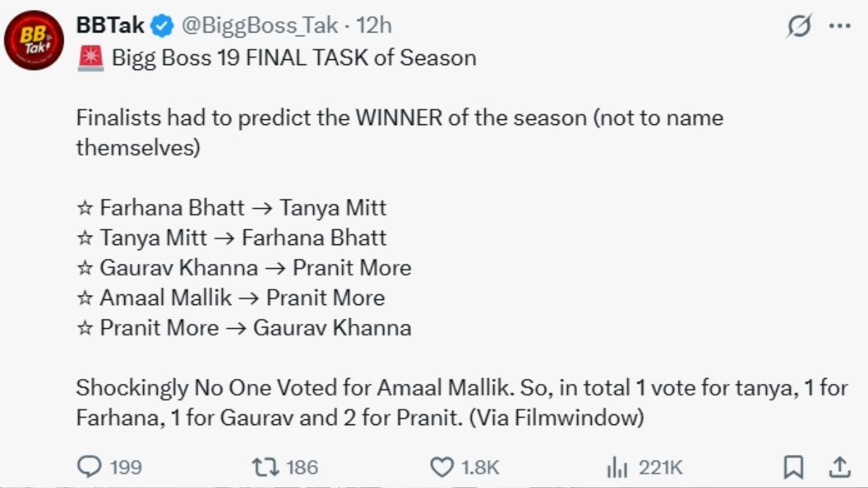Open the reply composer via speech bubble icon
Viewport: 868px width, 488px height.
click(x=90, y=468)
